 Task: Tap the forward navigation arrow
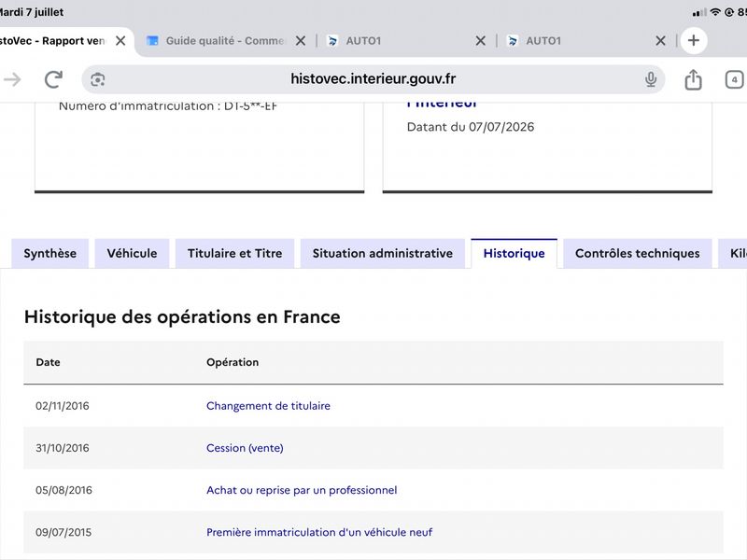(12, 79)
